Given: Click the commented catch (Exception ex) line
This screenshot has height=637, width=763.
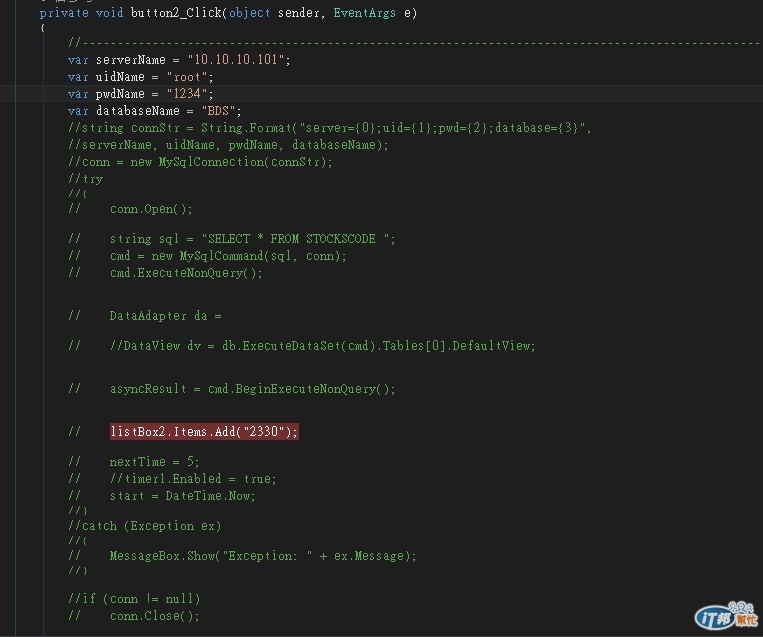Looking at the screenshot, I should tap(145, 526).
